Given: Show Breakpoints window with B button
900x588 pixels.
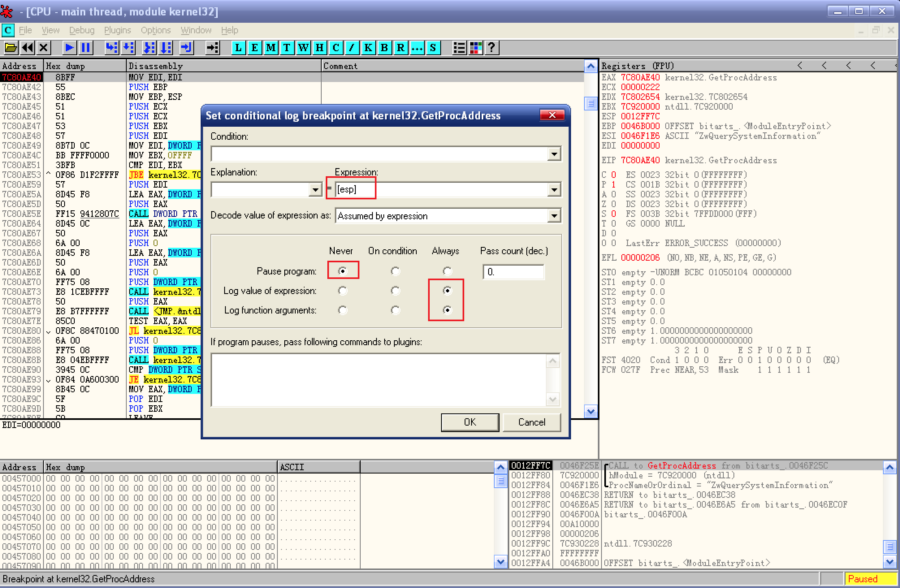Looking at the screenshot, I should click(384, 48).
